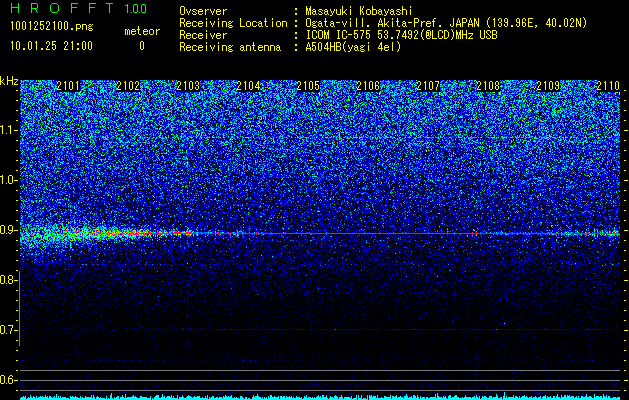The width and height of the screenshot is (629, 400).
Task: Click receiver text ICOM IC-575 53.7492 MHz USB
Action: (401, 35)
